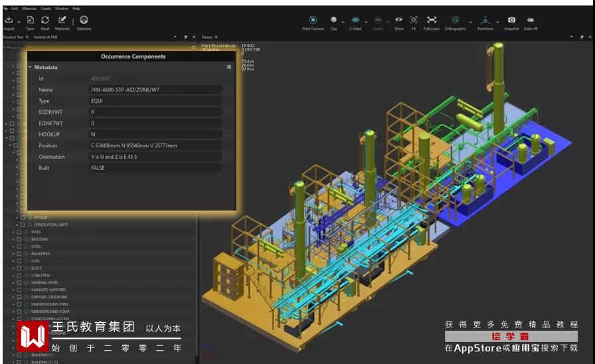Open the Edit menu

coord(15,9)
